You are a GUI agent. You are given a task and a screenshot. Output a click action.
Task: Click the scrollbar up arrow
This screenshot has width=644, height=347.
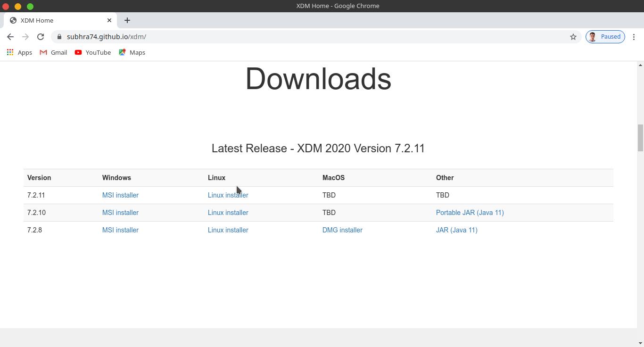640,65
